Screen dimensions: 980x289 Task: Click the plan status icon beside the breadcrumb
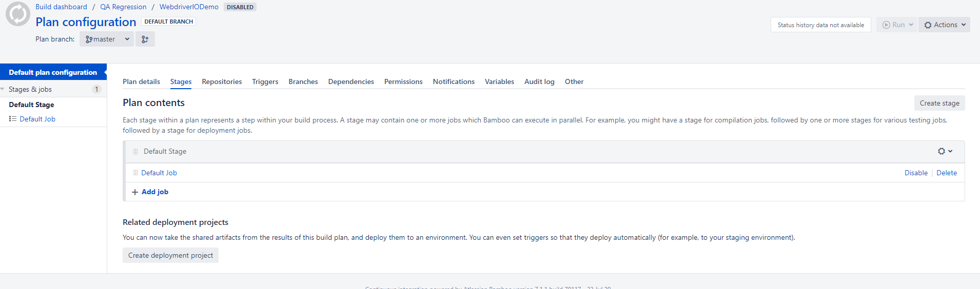pyautogui.click(x=18, y=14)
